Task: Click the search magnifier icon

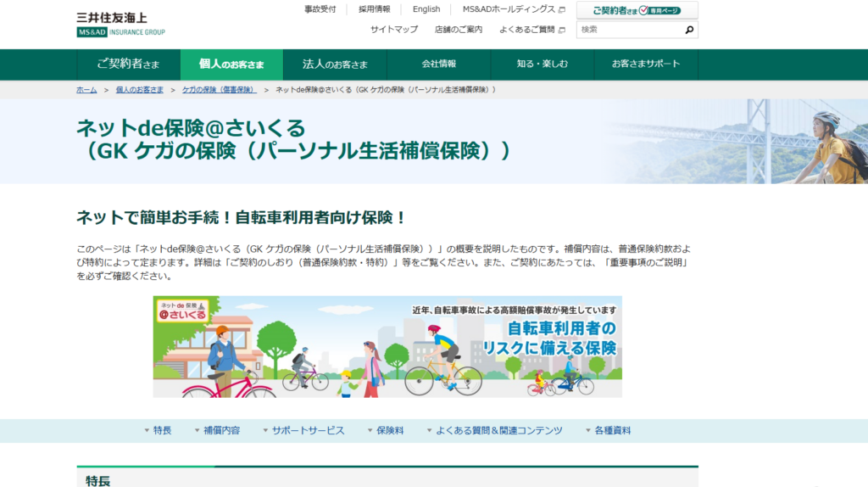Action: 689,30
